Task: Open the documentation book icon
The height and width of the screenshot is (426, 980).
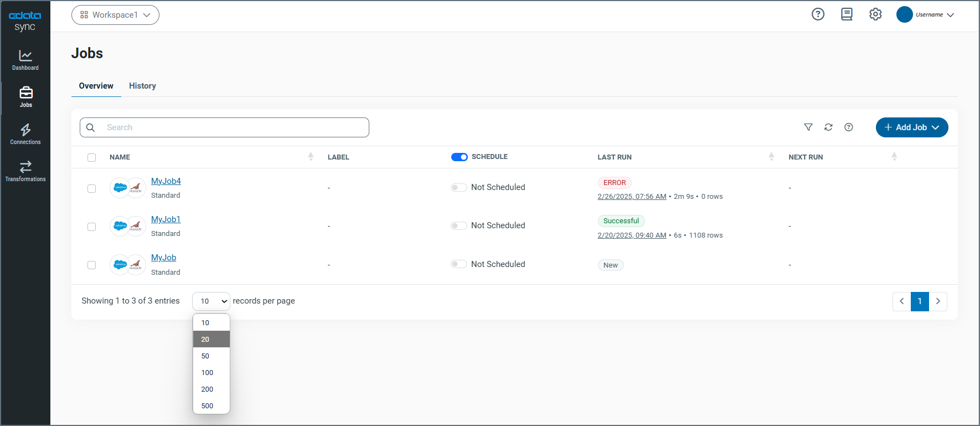Action: pos(847,14)
